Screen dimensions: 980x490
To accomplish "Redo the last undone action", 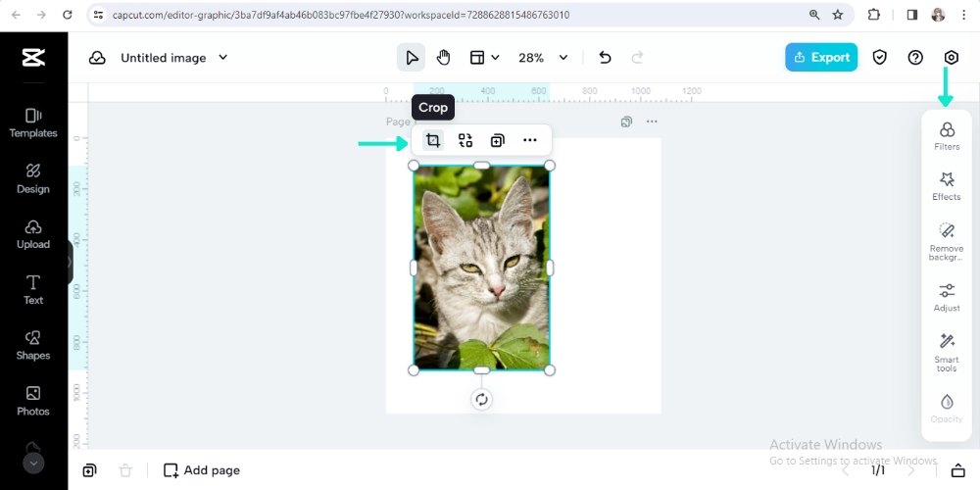I will [x=637, y=58].
